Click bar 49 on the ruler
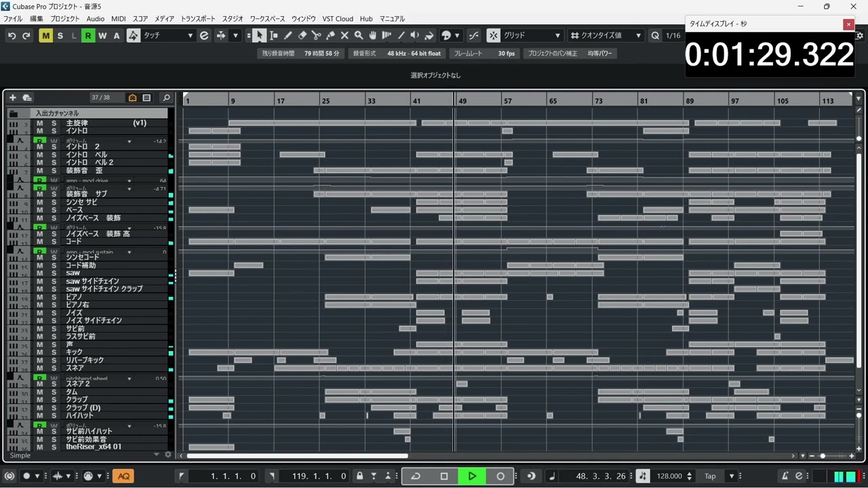Screen dimensions: 868x488 click(462, 100)
